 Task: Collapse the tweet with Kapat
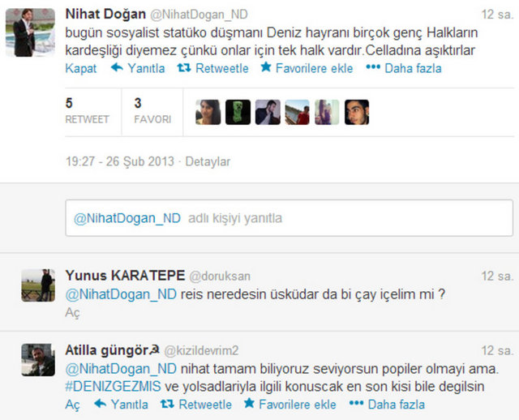81,68
